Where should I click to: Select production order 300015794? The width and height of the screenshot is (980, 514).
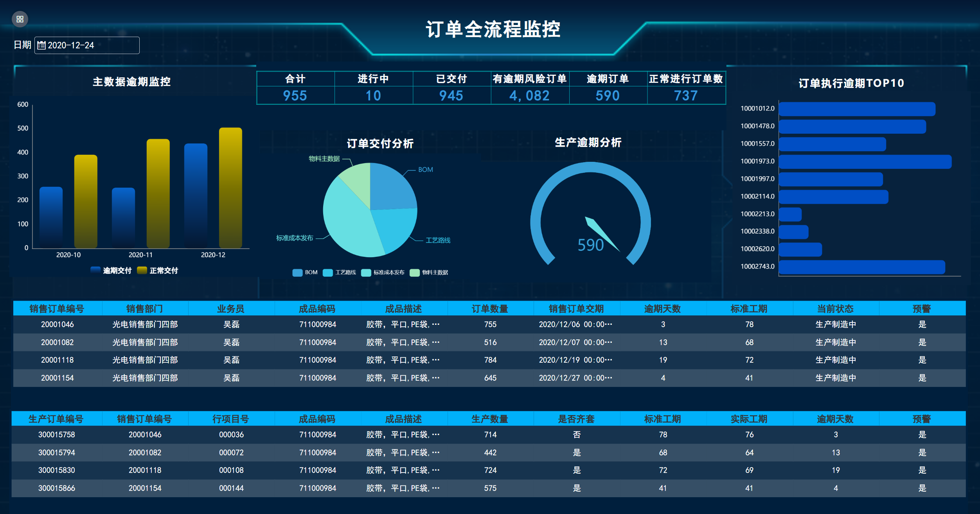57,453
